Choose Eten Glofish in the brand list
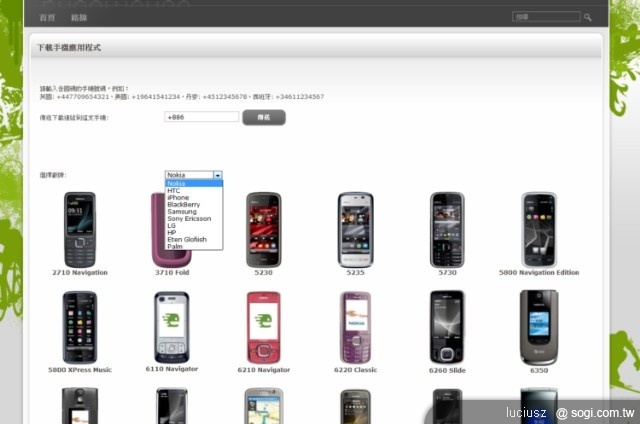The height and width of the screenshot is (424, 640). coord(194,239)
